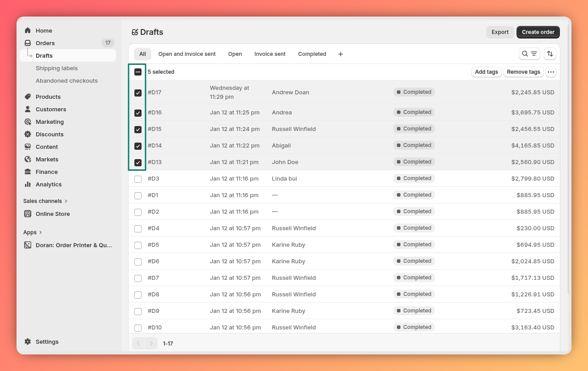Switch to Invoice sent tab

pos(270,54)
